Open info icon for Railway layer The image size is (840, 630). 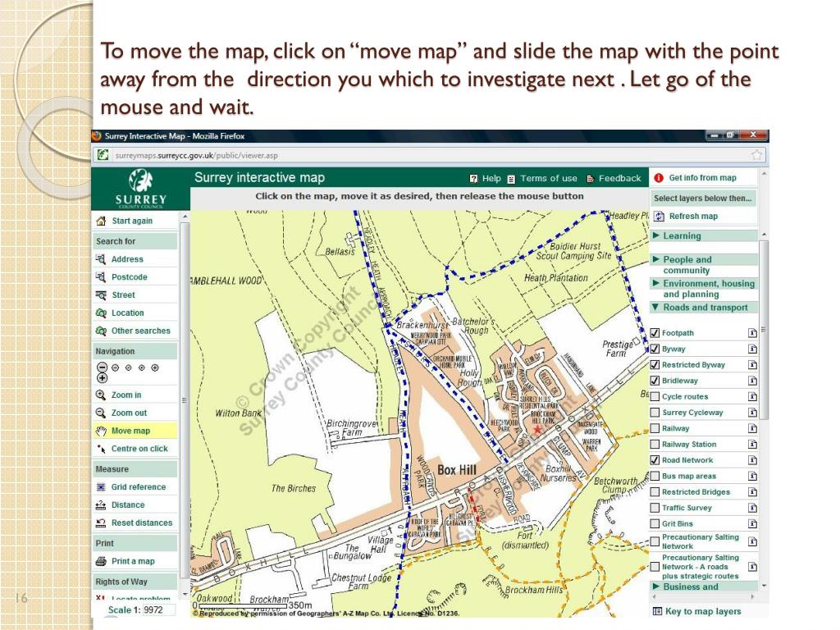(x=753, y=428)
